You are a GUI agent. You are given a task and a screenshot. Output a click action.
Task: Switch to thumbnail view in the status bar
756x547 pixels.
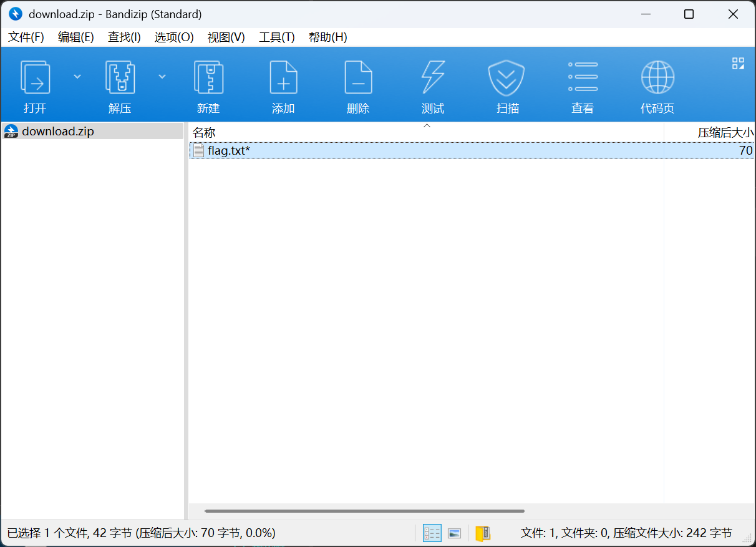tap(455, 533)
